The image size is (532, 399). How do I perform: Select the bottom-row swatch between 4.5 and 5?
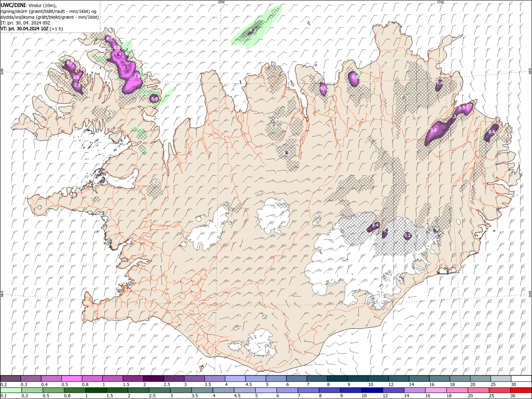click(244, 390)
